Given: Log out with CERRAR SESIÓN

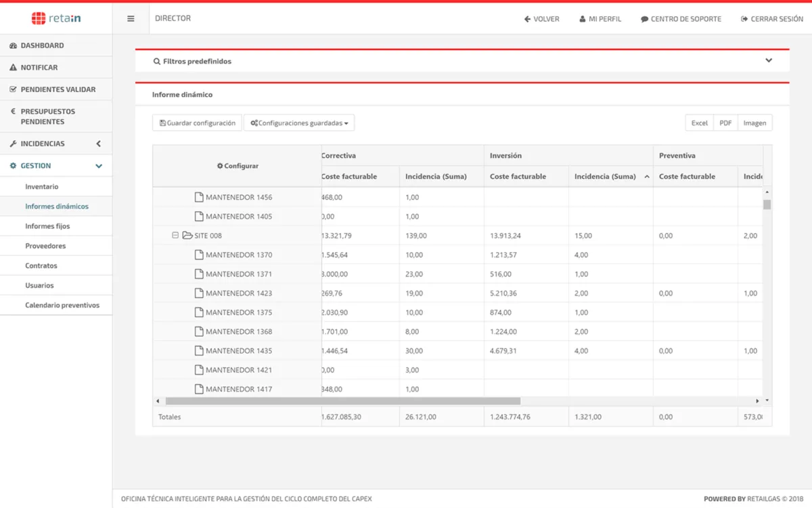Looking at the screenshot, I should click(772, 19).
